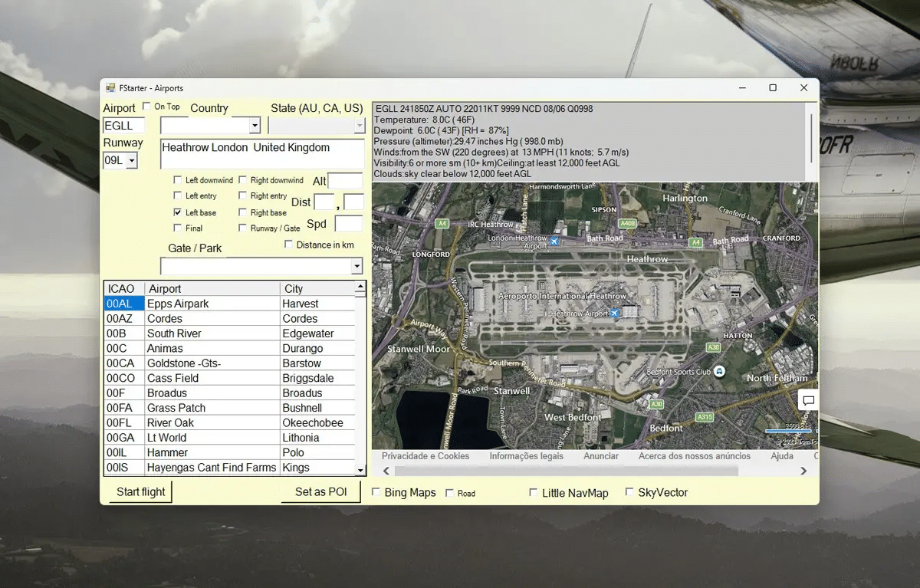Viewport: 920px width, 588px height.
Task: Open the map feedback chat icon
Action: [808, 401]
